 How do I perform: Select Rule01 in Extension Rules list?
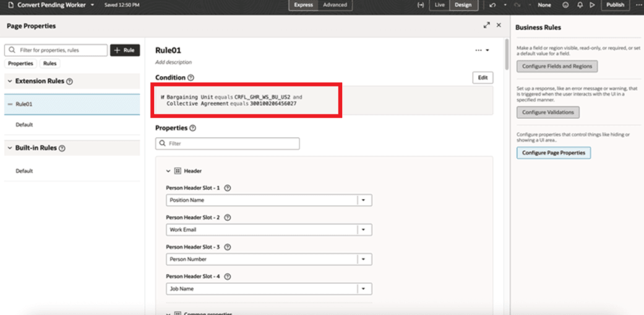[72, 105]
